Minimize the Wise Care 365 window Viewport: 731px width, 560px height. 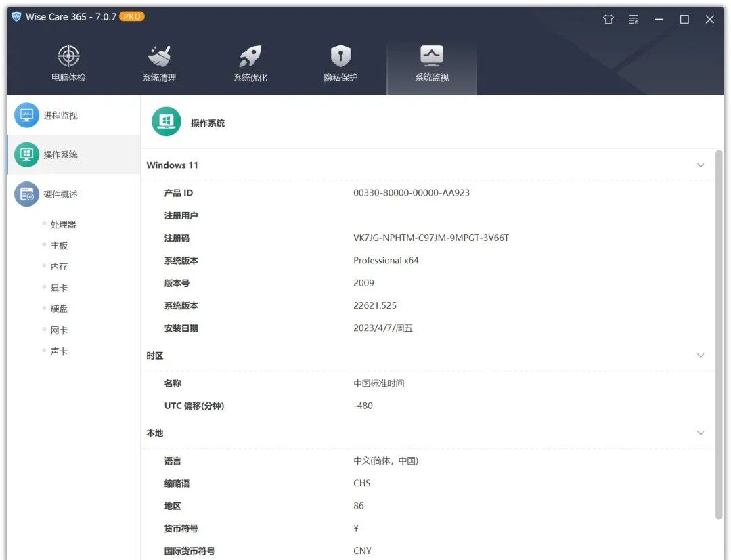(x=659, y=19)
